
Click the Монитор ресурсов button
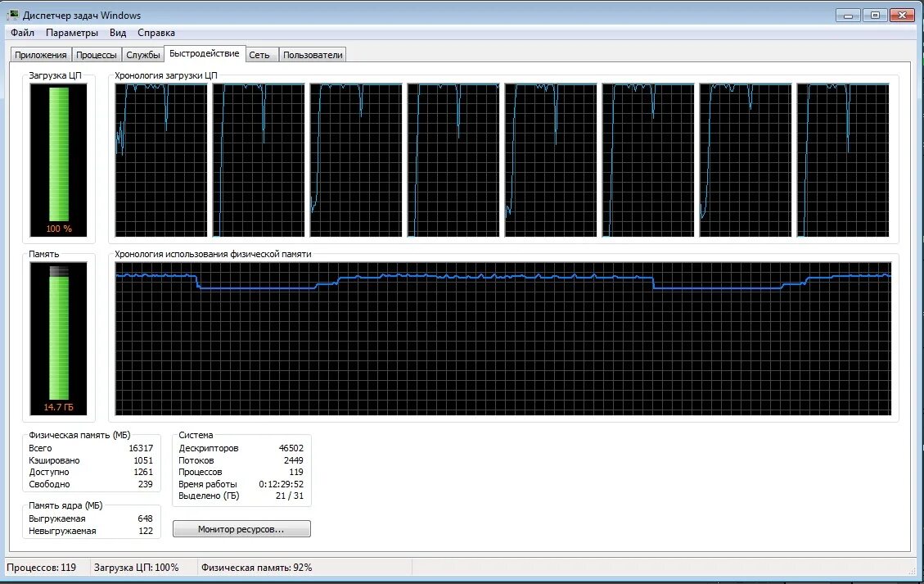[x=241, y=529]
